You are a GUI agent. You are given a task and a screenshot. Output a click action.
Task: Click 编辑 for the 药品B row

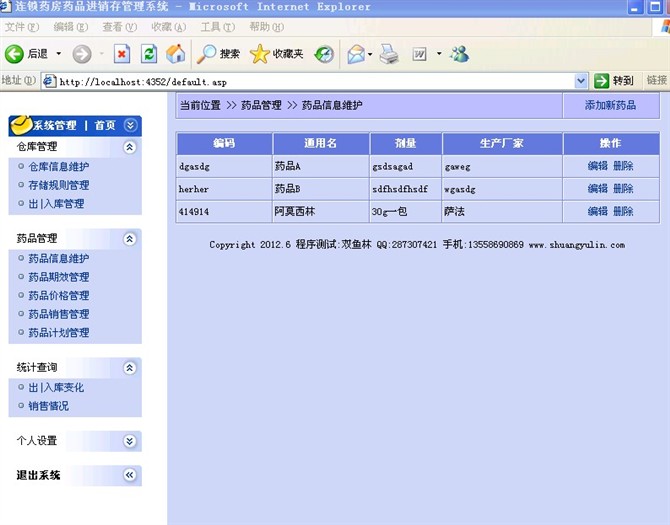click(x=597, y=188)
